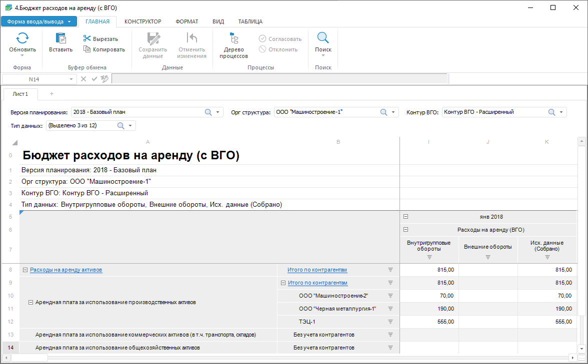Add a new sheet with plus button

click(x=51, y=94)
